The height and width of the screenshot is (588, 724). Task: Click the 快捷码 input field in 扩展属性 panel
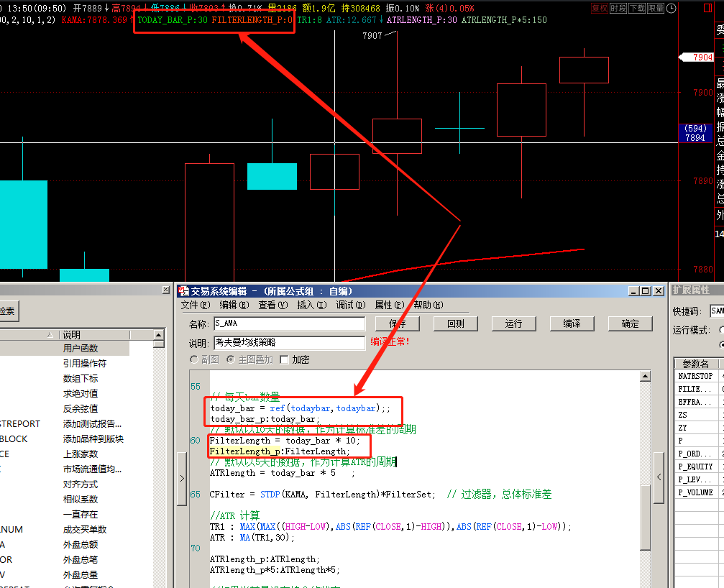(x=717, y=311)
